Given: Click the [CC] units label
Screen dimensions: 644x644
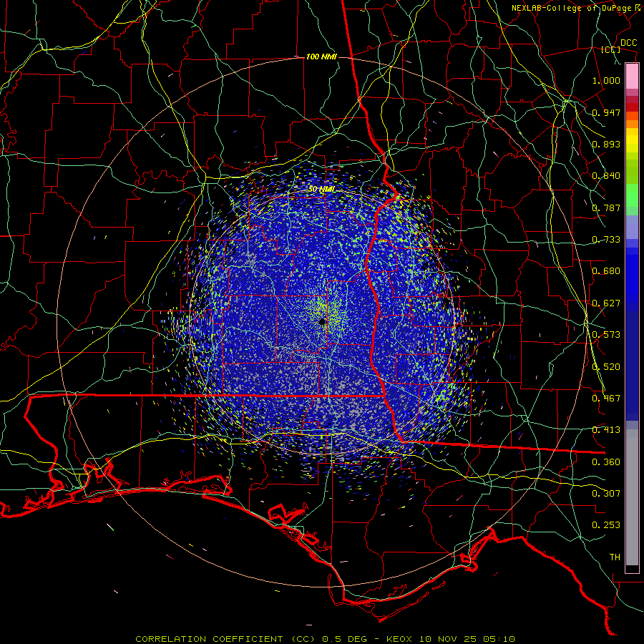Looking at the screenshot, I should point(611,49).
